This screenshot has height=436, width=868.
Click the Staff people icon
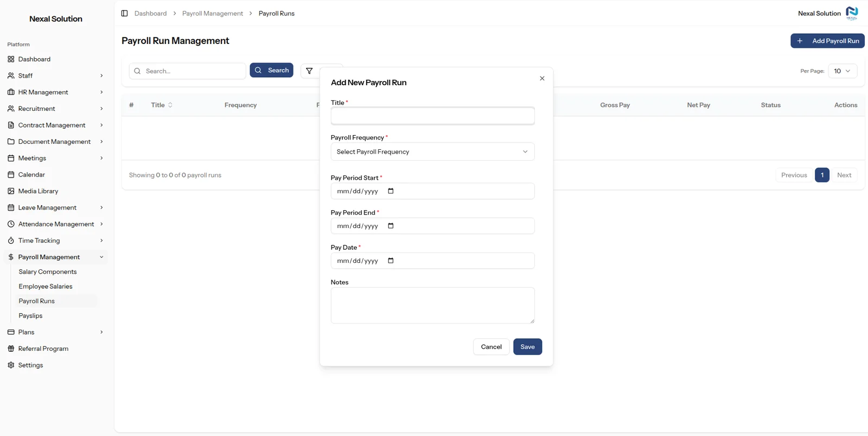tap(11, 75)
